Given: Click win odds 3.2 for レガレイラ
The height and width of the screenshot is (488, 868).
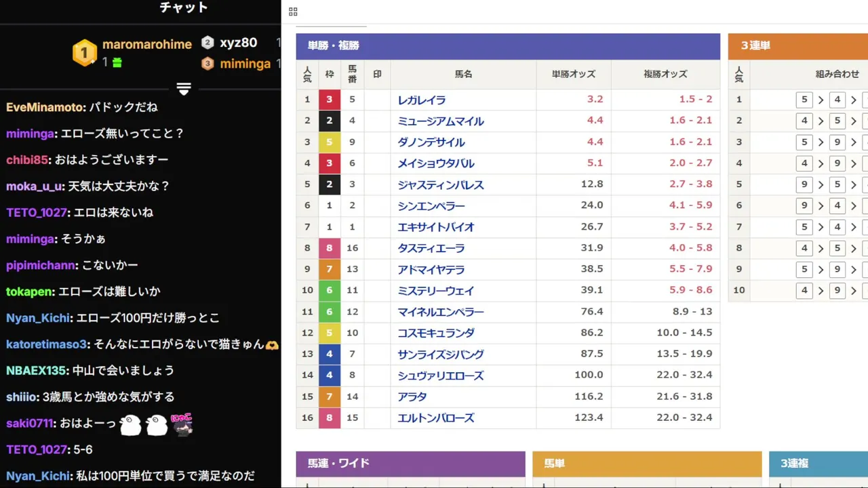Looking at the screenshot, I should pos(595,99).
